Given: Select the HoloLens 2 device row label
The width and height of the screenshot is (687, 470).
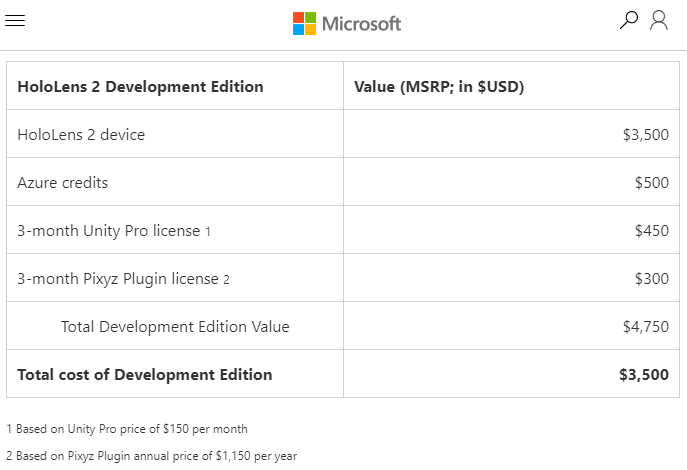Looking at the screenshot, I should (x=81, y=134).
